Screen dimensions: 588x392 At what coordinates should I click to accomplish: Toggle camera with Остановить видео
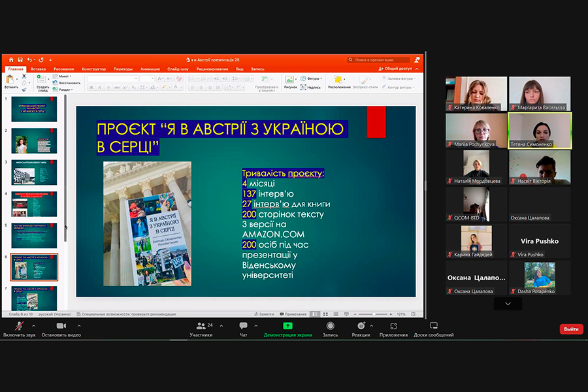61,325
